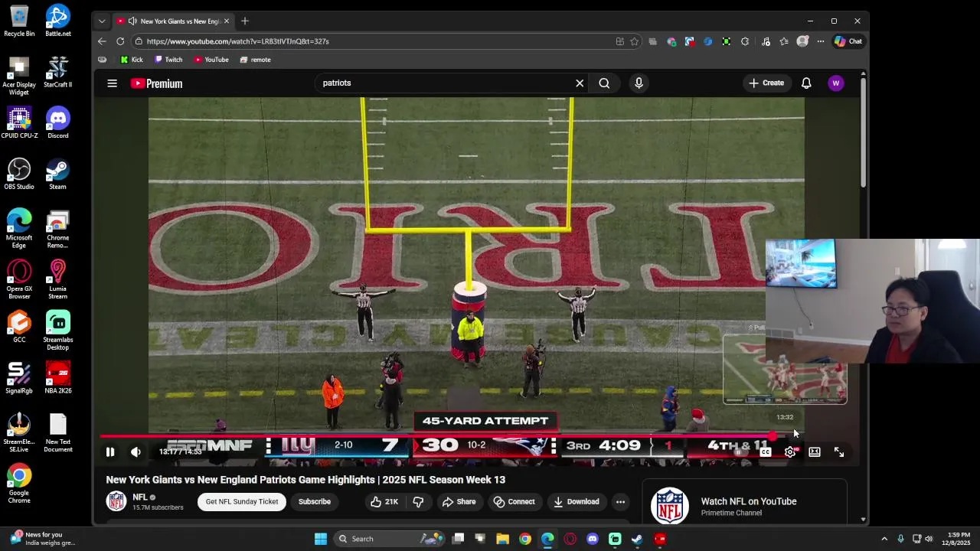Subscribe to the NFL channel
The height and width of the screenshot is (551, 980).
pyautogui.click(x=315, y=501)
